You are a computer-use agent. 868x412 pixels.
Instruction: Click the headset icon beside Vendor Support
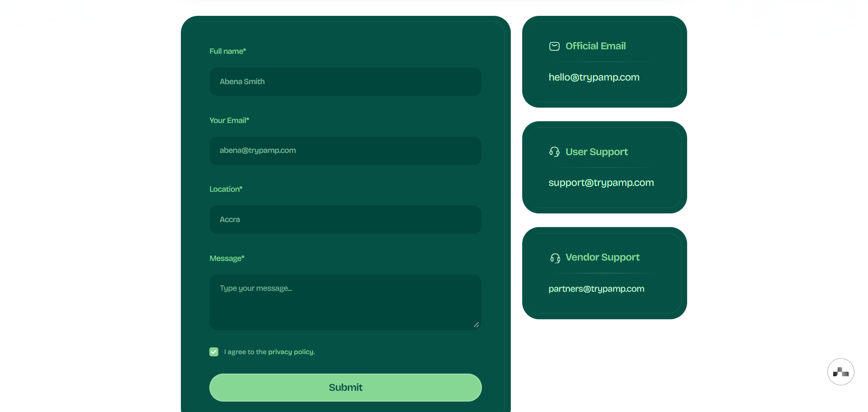(x=555, y=258)
